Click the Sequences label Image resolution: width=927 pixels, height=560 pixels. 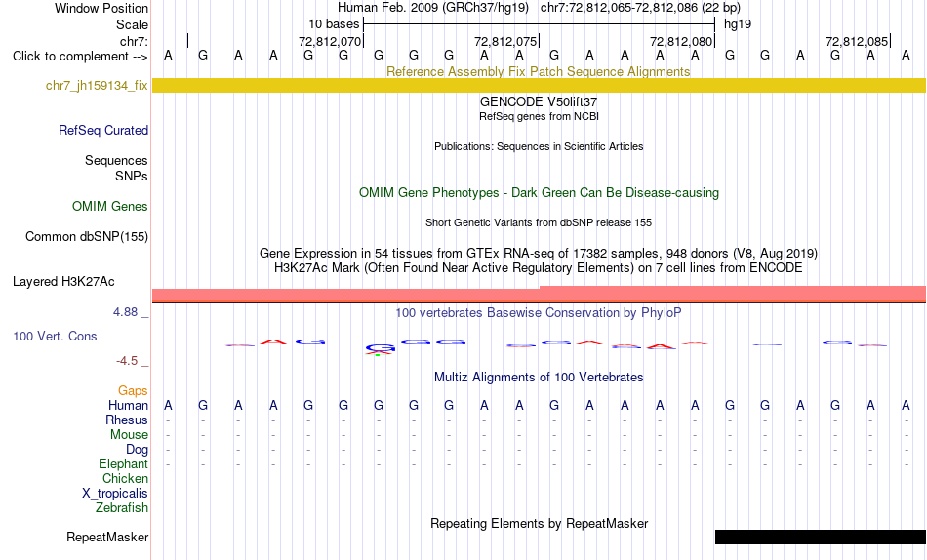click(x=116, y=161)
